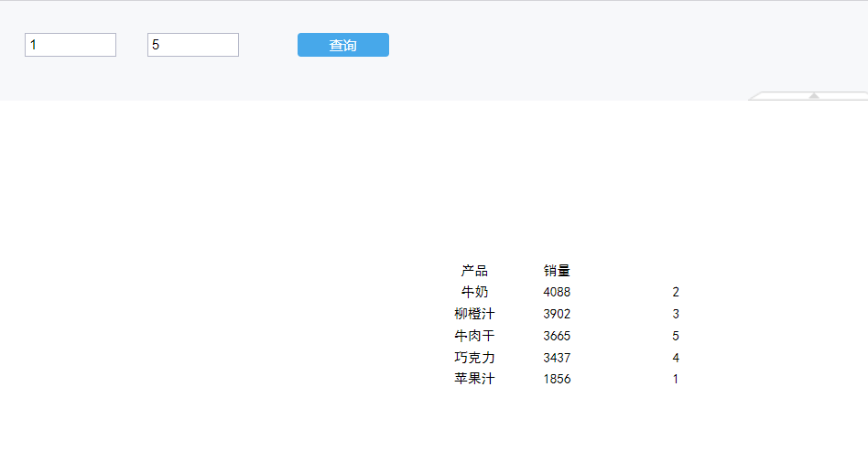The width and height of the screenshot is (868, 473).
Task: Click the number 4 in the 巧克力 row
Action: (676, 358)
